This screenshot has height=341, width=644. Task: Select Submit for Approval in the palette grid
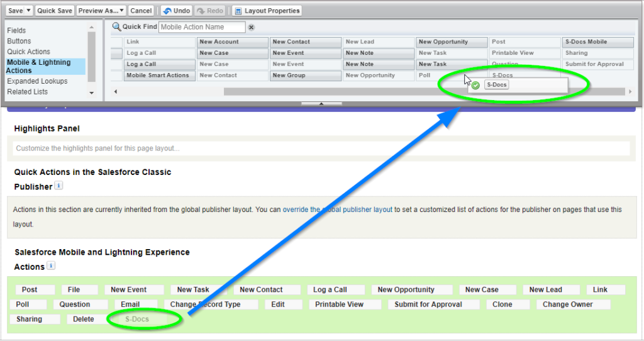tap(597, 65)
